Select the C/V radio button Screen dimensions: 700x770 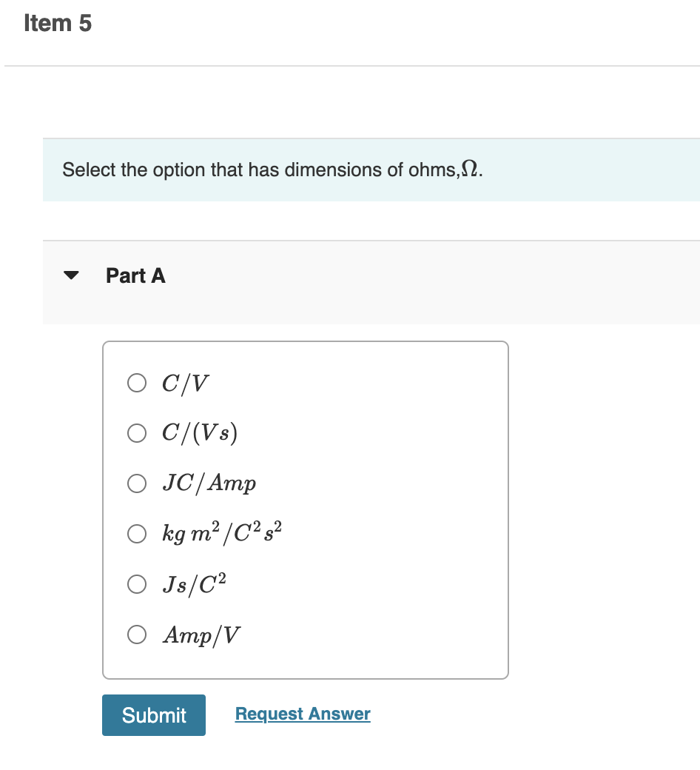click(x=136, y=383)
